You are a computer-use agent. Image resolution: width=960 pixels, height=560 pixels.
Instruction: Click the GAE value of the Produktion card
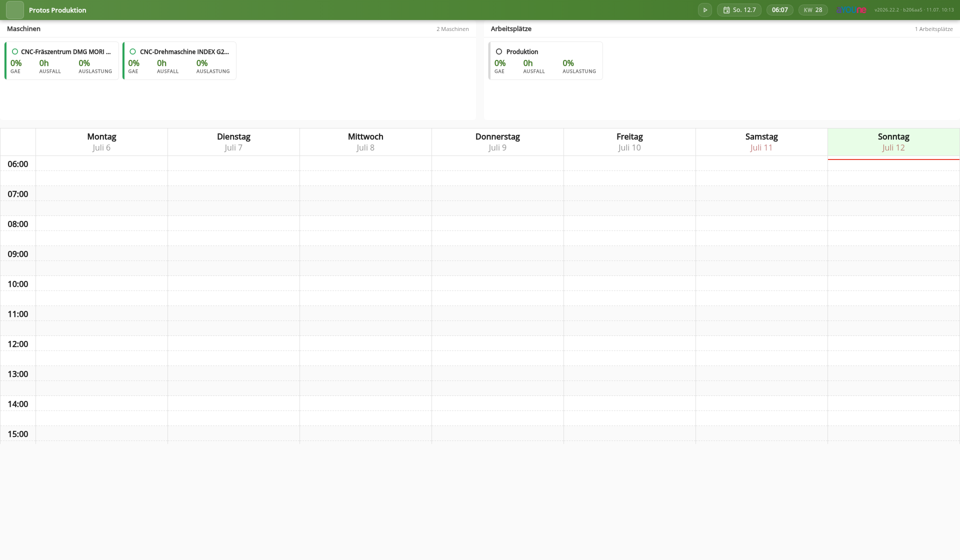(x=500, y=63)
